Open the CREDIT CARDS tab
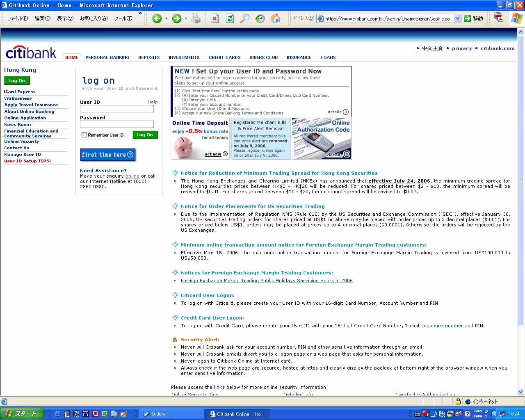This screenshot has height=420, width=525. (x=224, y=57)
